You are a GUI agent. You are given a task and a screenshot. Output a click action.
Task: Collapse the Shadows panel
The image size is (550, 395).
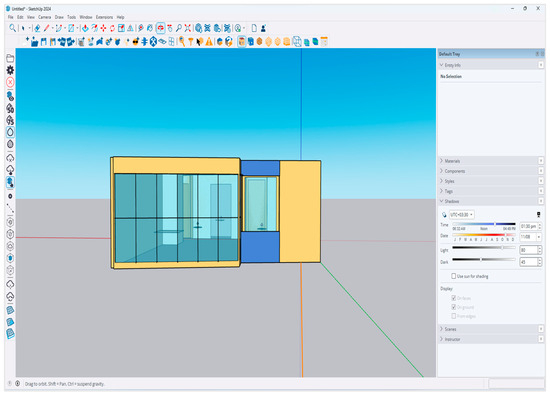point(442,201)
